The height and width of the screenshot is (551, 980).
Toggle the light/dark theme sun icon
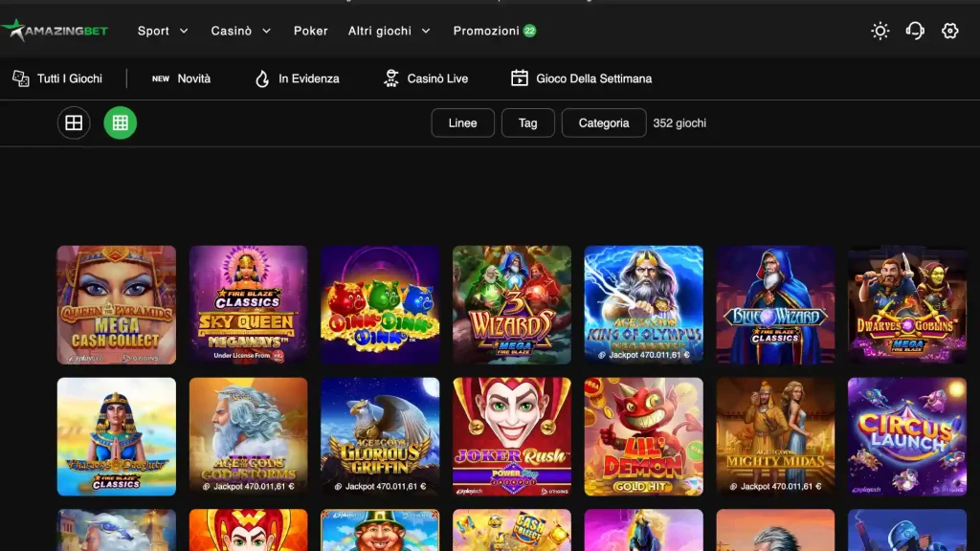coord(880,31)
